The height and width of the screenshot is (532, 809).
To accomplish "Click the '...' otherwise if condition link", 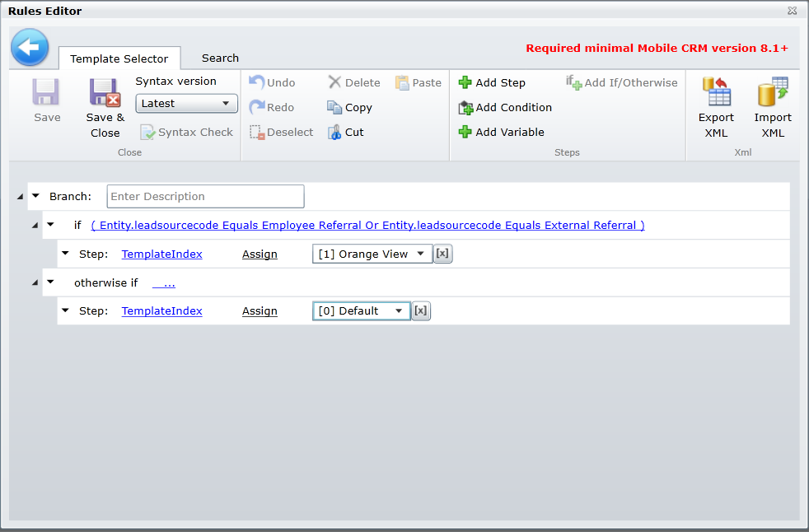I will (164, 282).
